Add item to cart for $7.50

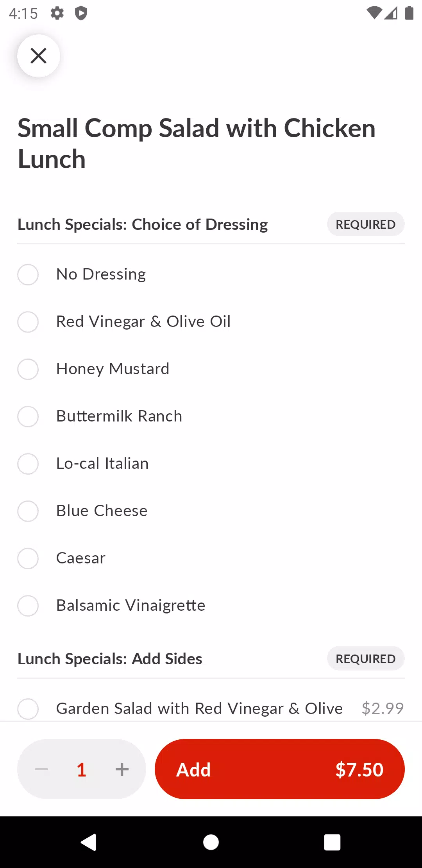click(x=280, y=769)
